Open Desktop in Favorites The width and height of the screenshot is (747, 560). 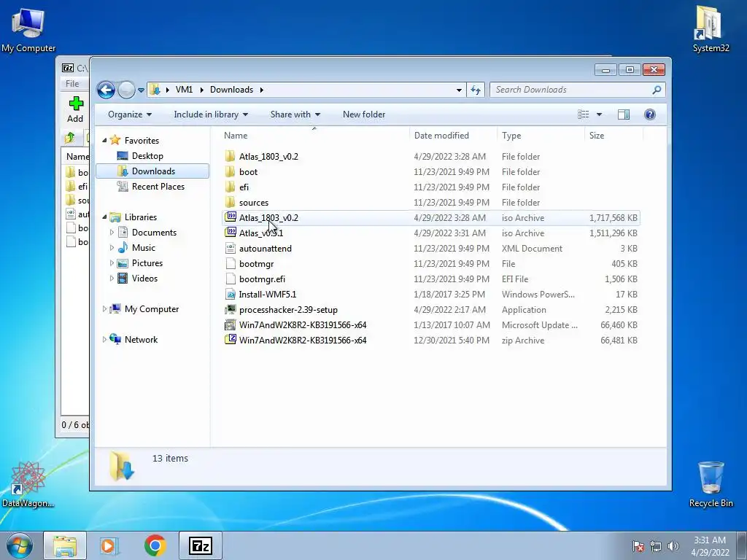147,156
